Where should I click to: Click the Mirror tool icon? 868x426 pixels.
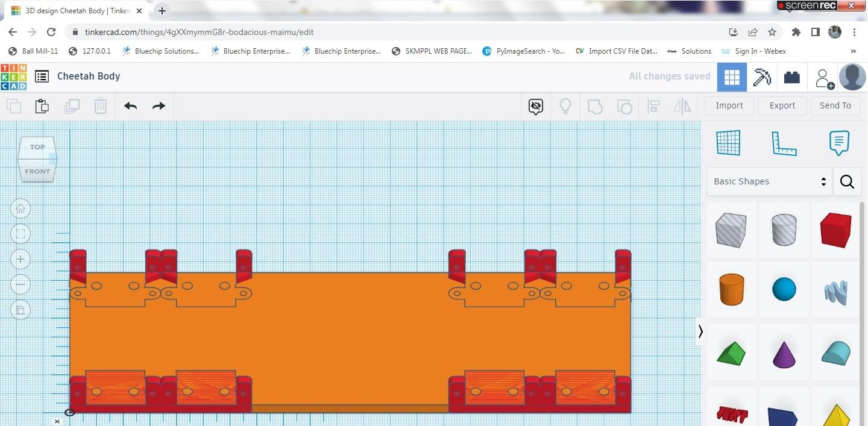682,107
